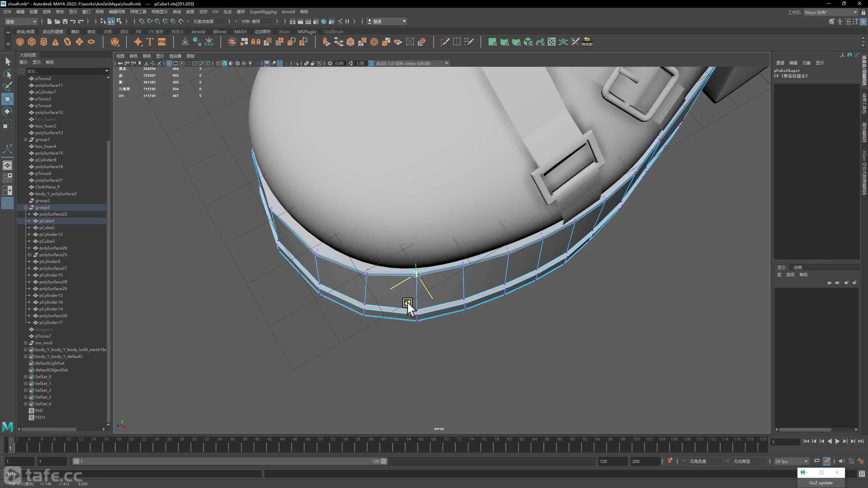The image size is (868, 488).
Task: Toggle wireframe display in viewport toolbar
Action: (218, 63)
